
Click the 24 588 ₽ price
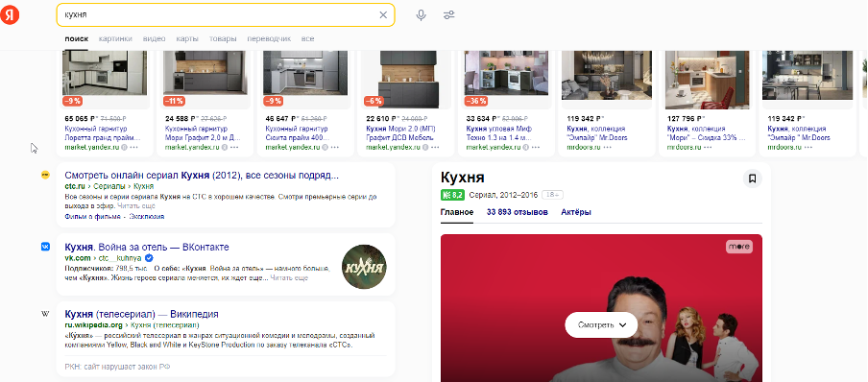(x=179, y=118)
